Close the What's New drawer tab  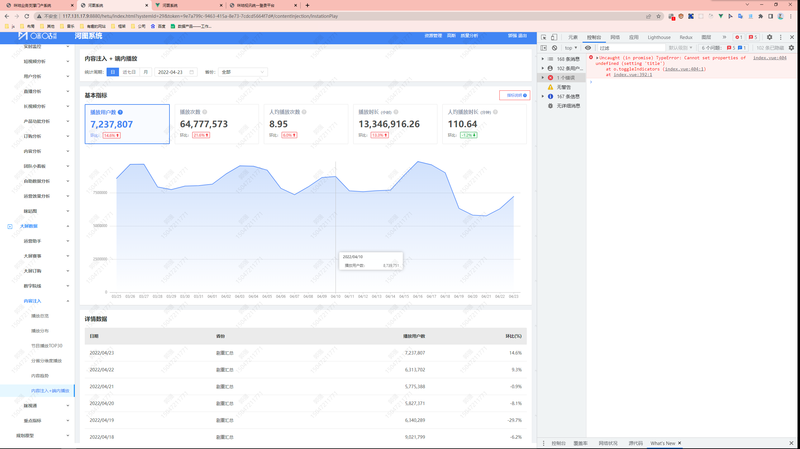pyautogui.click(x=680, y=443)
